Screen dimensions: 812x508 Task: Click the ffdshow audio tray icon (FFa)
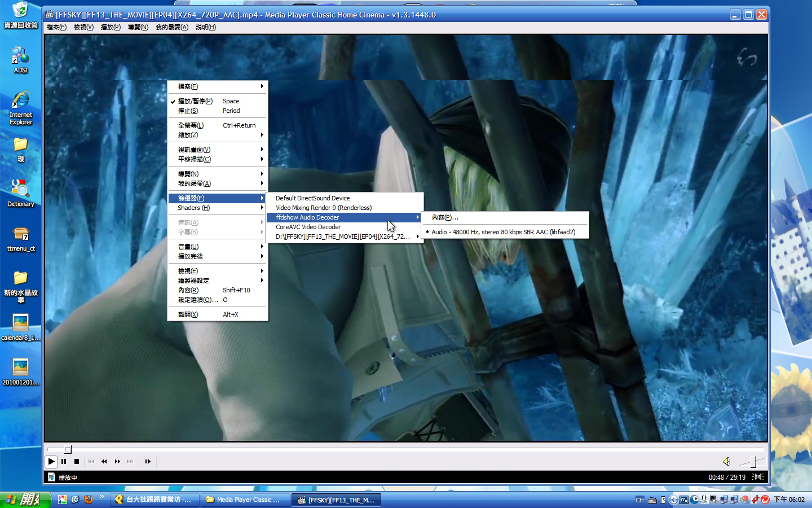pyautogui.click(x=683, y=500)
